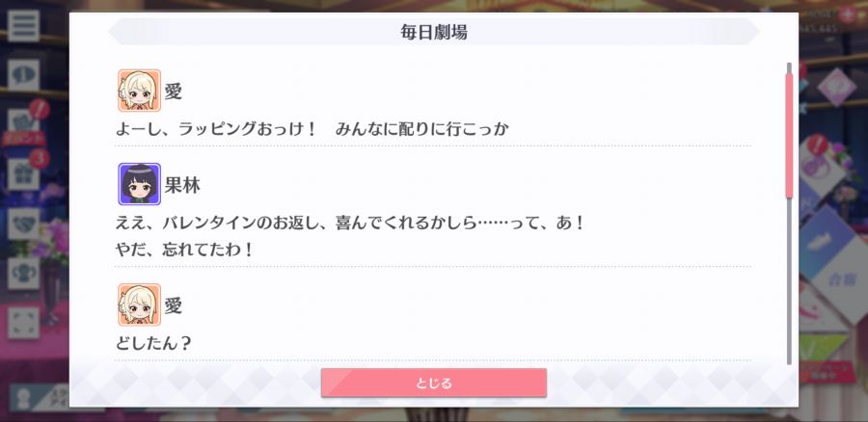Close the dialog with とじる button
The height and width of the screenshot is (422, 868).
coord(433,382)
